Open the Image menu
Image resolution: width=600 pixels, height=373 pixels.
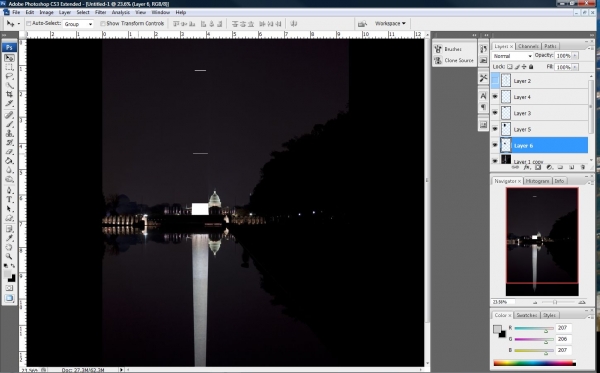click(46, 12)
